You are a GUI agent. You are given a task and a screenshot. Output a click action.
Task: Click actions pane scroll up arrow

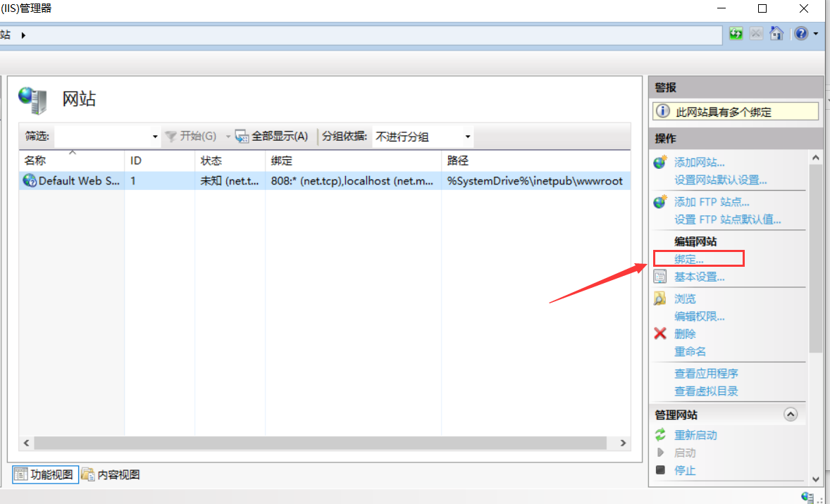[816, 158]
